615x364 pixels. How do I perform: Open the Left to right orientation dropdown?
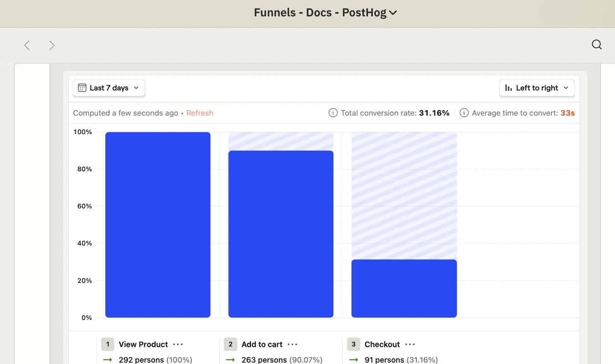click(537, 88)
